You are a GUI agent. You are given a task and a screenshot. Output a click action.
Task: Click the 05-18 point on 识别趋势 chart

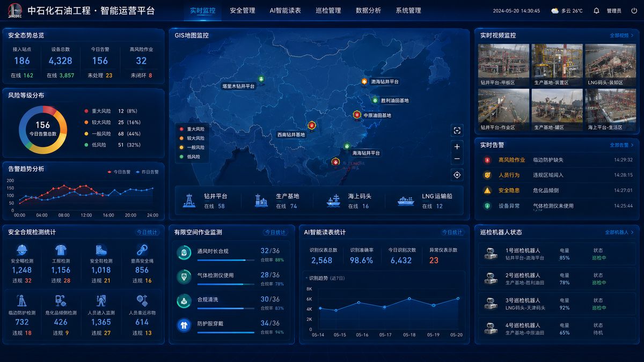(409, 298)
